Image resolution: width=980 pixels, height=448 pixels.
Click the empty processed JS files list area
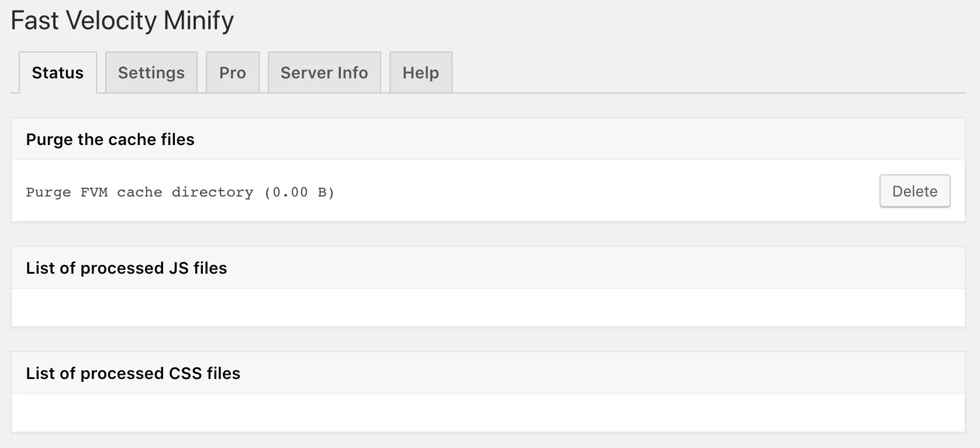click(488, 308)
